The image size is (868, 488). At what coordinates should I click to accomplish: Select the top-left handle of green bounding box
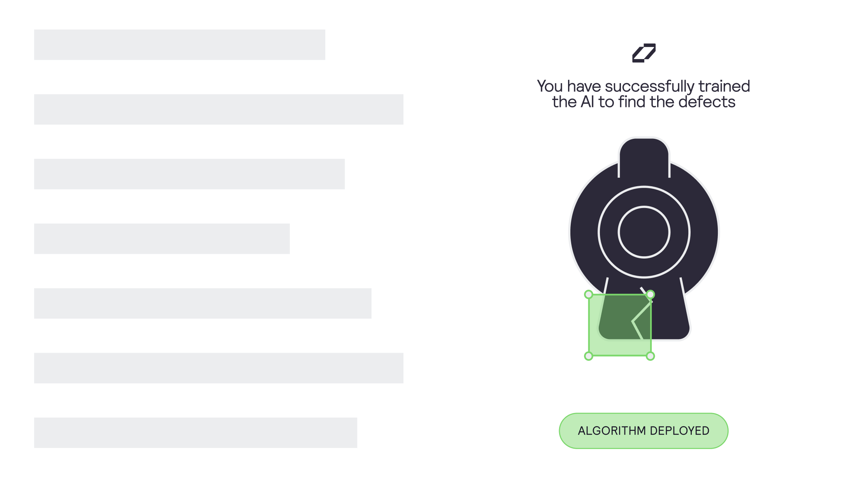click(589, 294)
